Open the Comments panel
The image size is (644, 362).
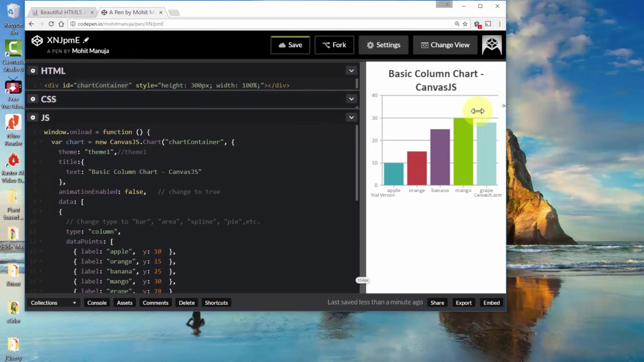pyautogui.click(x=155, y=303)
